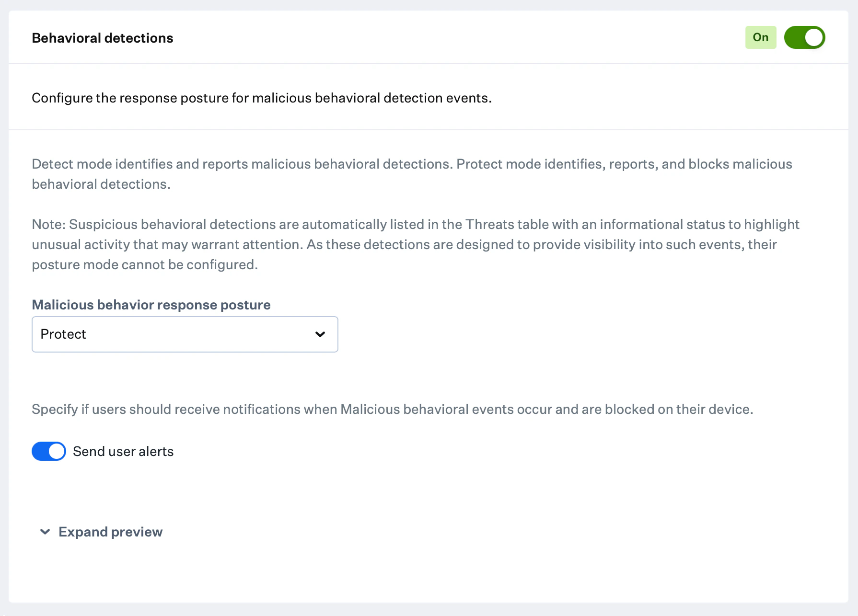Disable the Behavioral detections feature toggle

[804, 37]
